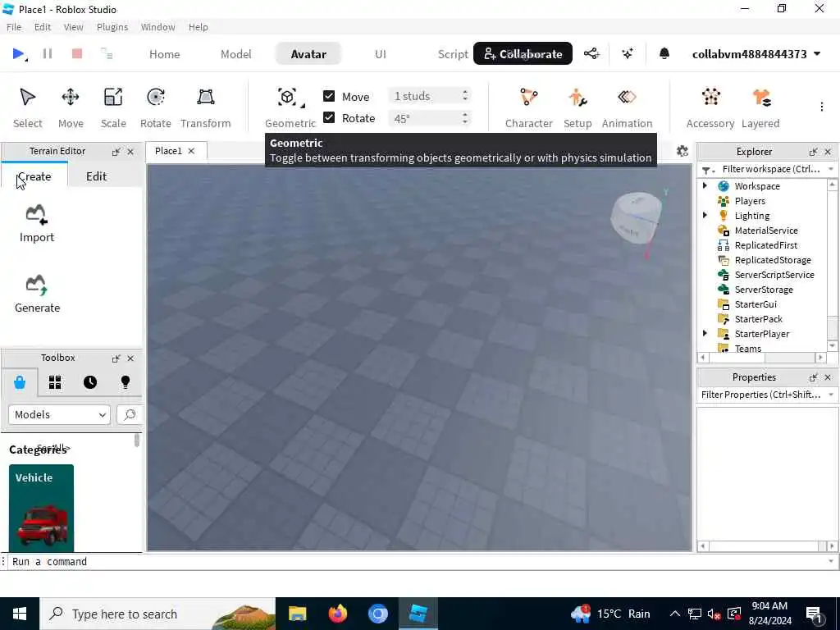
Task: Open the Script ribbon tab
Action: pos(453,54)
